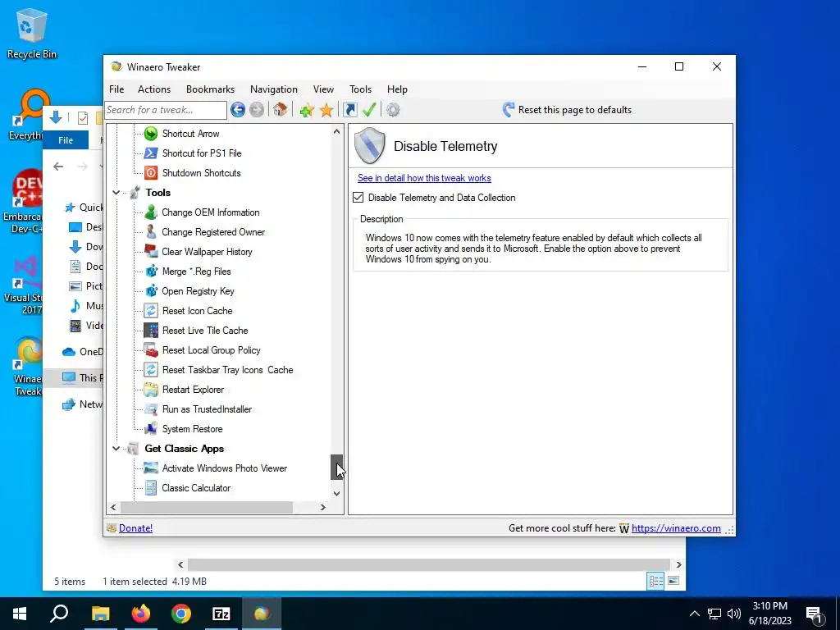Collapse the Get Classic Apps section
The image size is (840, 630).
[x=116, y=449]
